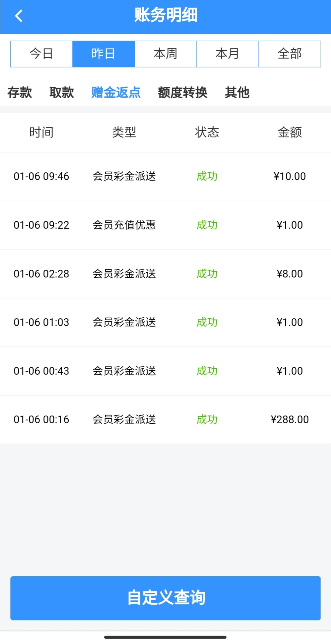Switch to 本月 date range
The height and width of the screenshot is (644, 331).
coord(227,54)
